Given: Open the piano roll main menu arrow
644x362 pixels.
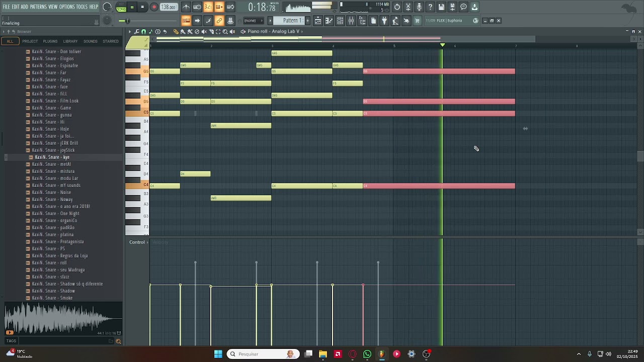Looking at the screenshot, I should tap(130, 31).
